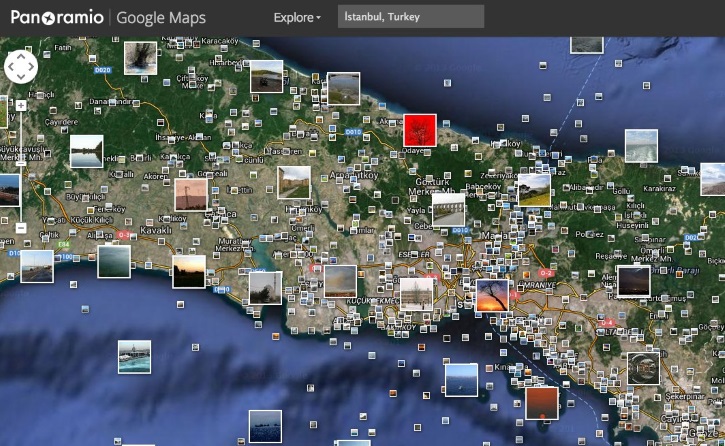Open the sunset silhouette photo near Ümraniye
The width and height of the screenshot is (725, 446).
492,295
